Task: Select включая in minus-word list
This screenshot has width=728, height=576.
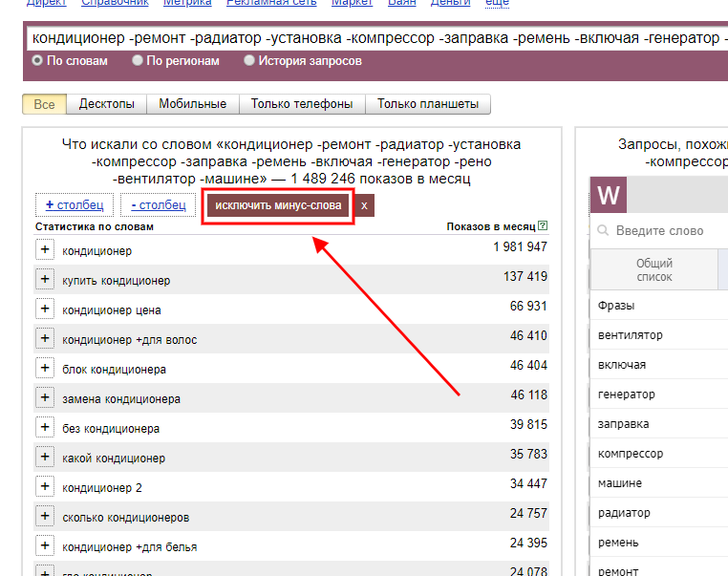Action: 659,364
